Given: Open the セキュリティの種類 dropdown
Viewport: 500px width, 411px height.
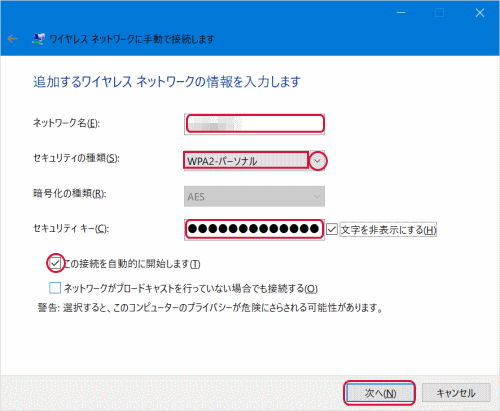Looking at the screenshot, I should click(254, 161).
